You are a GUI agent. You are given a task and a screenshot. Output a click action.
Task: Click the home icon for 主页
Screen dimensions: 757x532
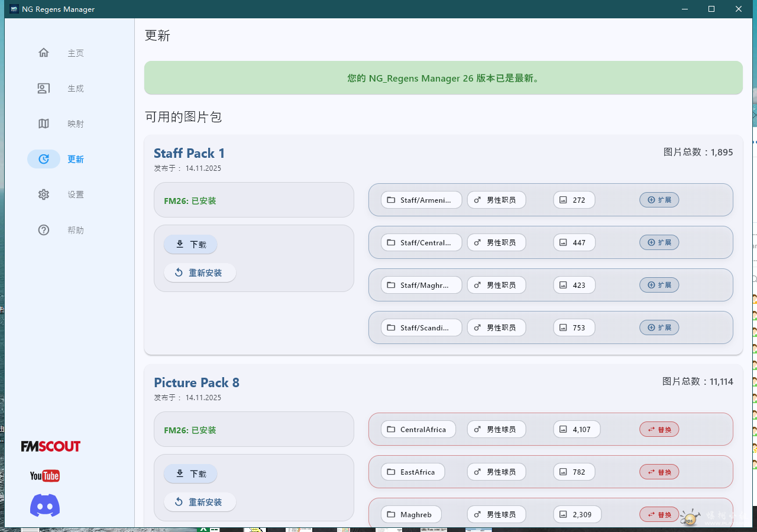(44, 53)
